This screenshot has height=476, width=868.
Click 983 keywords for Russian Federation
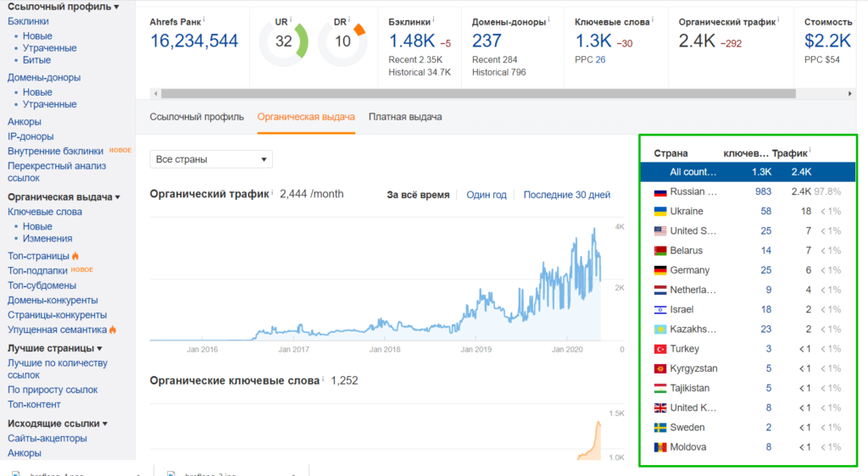click(764, 191)
